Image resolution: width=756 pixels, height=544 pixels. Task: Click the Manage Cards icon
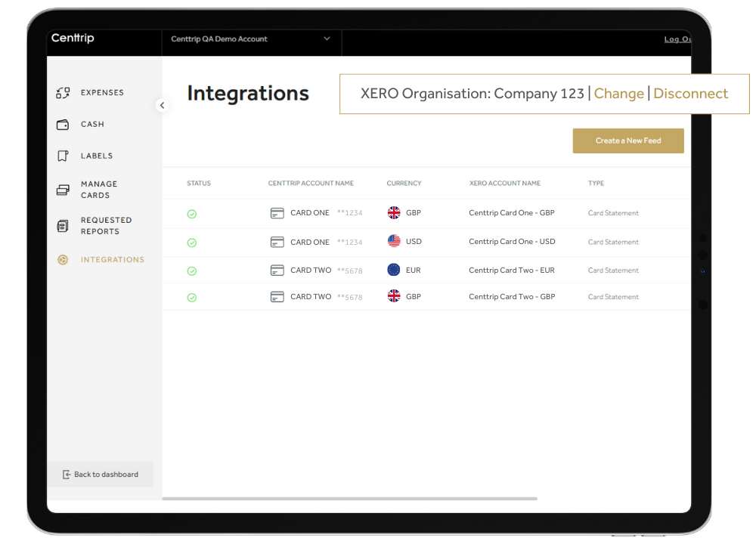point(63,190)
